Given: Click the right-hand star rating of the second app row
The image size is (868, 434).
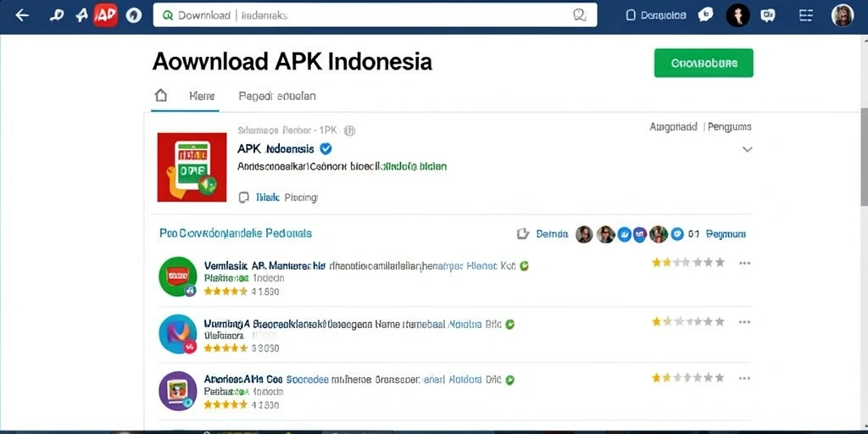Looking at the screenshot, I should [688, 321].
